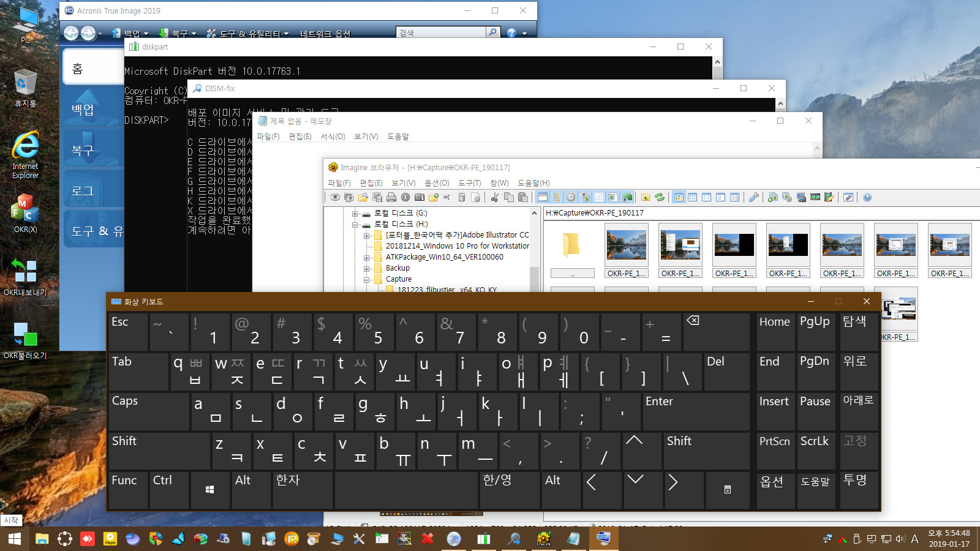The image size is (980, 551).
Task: Open the Windows Start button on taskbar
Action: (15, 539)
